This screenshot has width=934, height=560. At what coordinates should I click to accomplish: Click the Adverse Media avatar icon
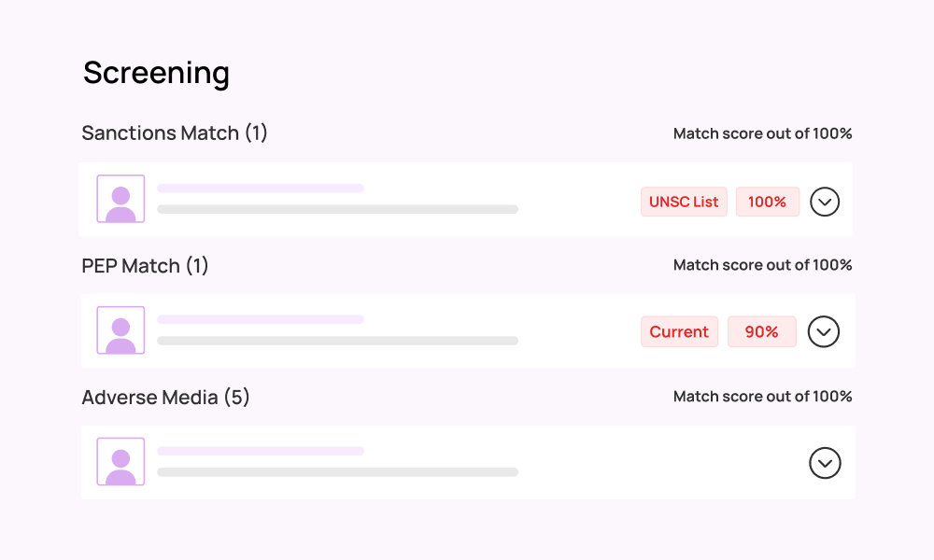coord(120,462)
